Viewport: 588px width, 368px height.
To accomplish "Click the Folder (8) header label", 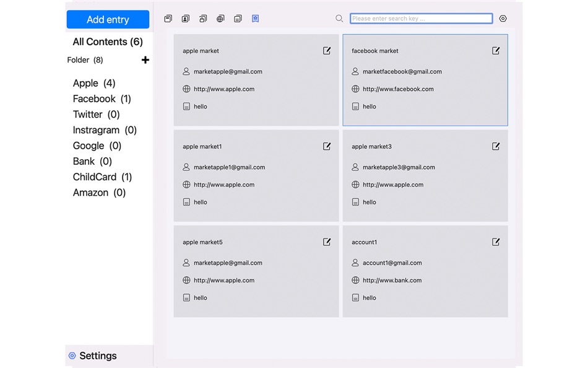I will pyautogui.click(x=85, y=60).
